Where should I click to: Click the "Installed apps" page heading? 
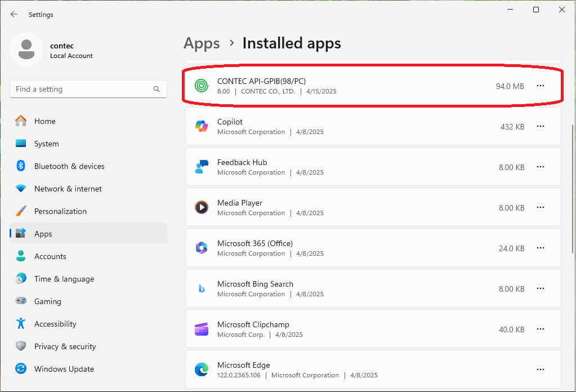(x=292, y=43)
